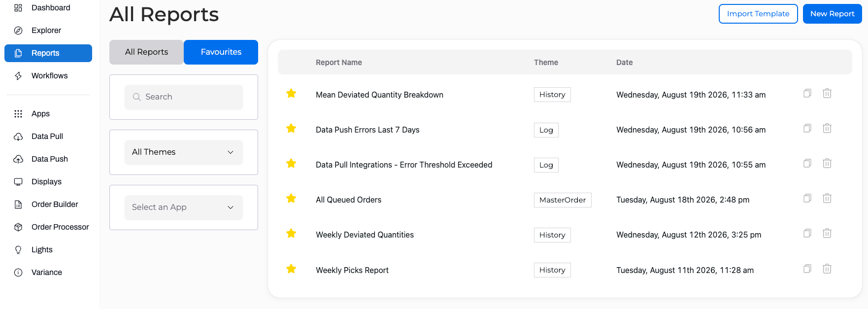Open the All Themes dropdown
This screenshot has width=868, height=309.
(x=184, y=152)
